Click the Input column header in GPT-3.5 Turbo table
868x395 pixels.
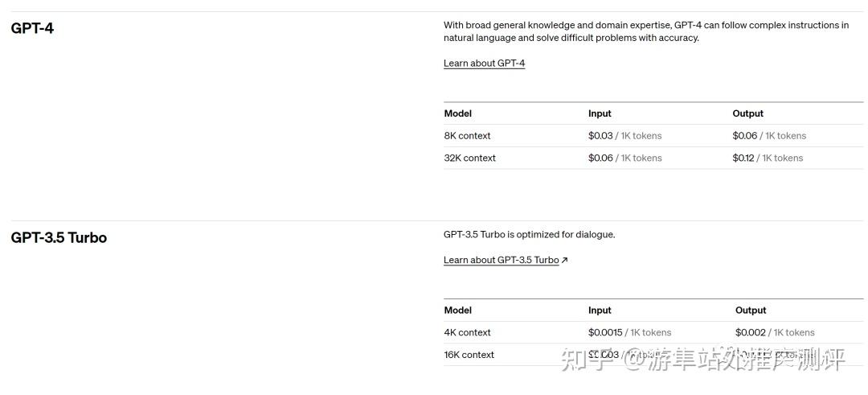(x=600, y=311)
